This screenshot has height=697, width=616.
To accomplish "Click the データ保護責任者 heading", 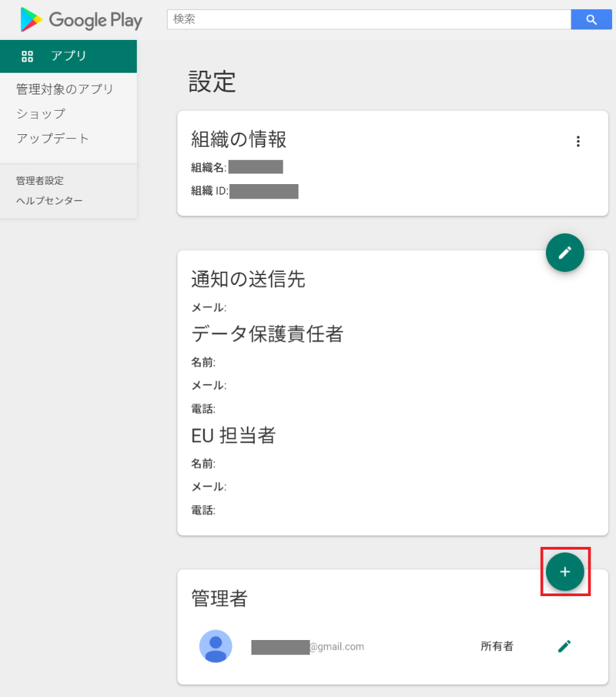I will [267, 334].
